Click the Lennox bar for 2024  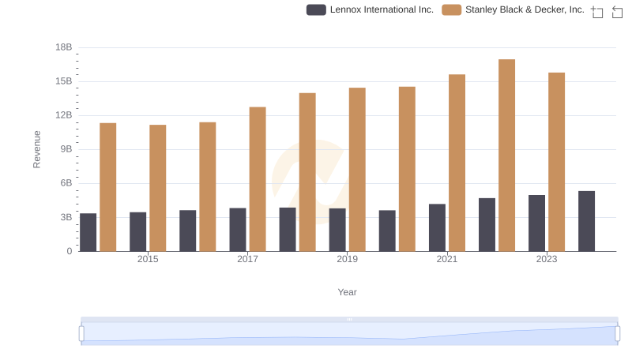[586, 221]
